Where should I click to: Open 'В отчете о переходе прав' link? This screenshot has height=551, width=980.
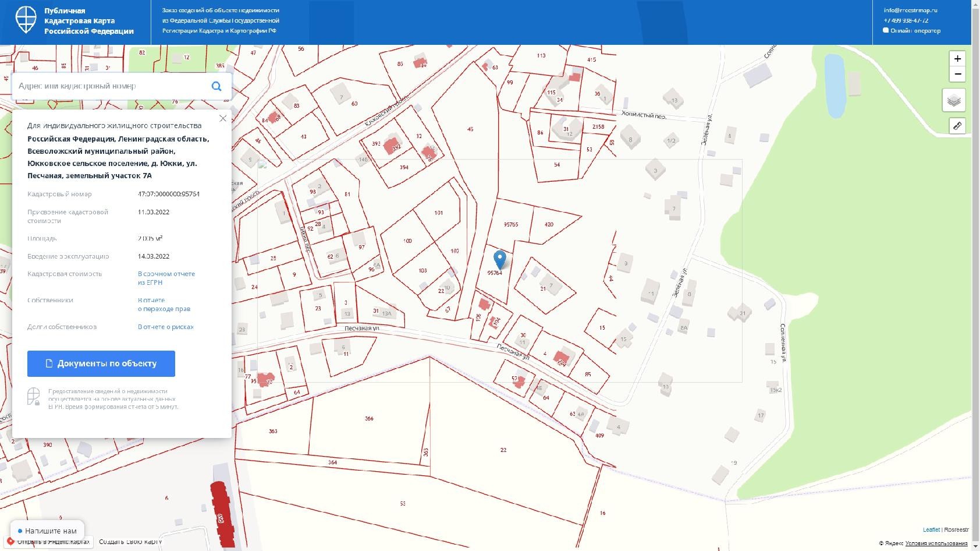pos(164,305)
